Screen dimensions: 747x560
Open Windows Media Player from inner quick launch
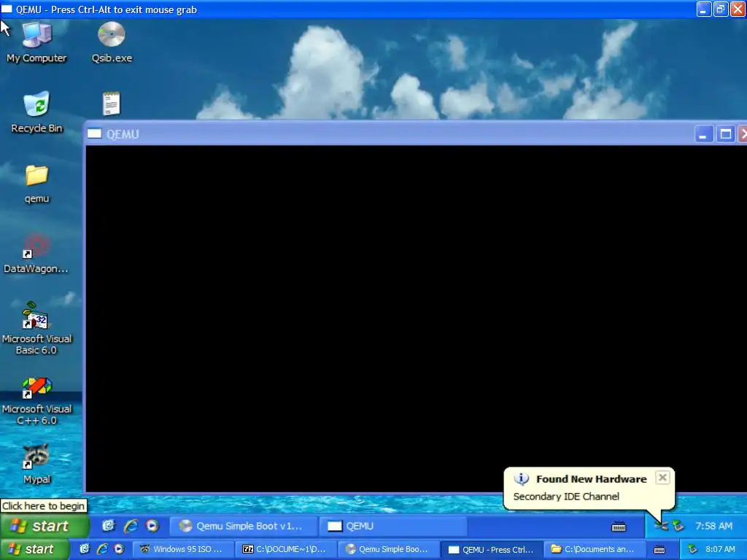pyautogui.click(x=152, y=526)
